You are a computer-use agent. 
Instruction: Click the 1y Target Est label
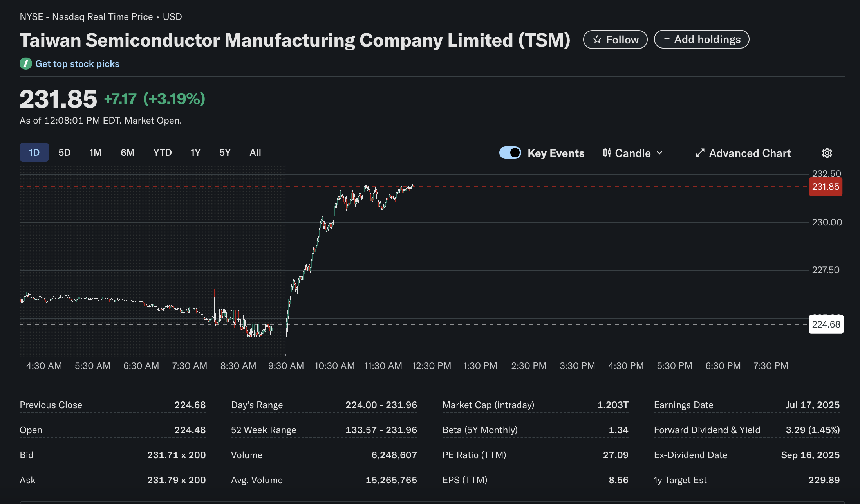coord(680,480)
